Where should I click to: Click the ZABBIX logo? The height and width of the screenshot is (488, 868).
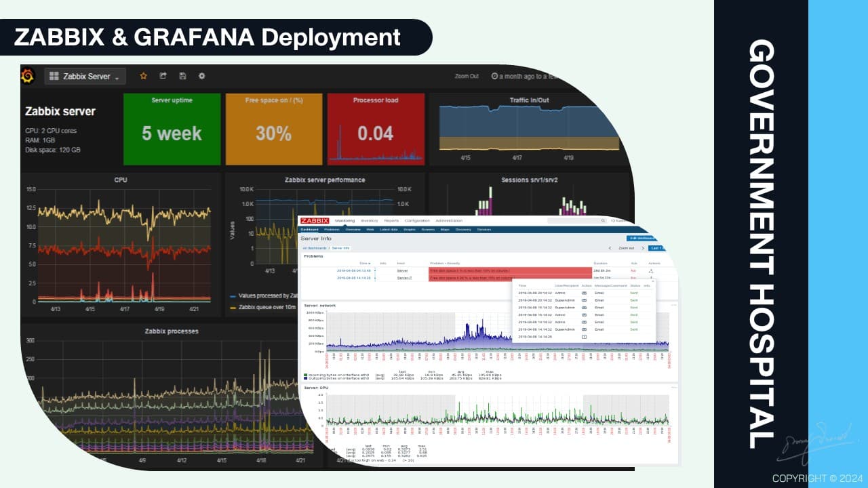315,220
